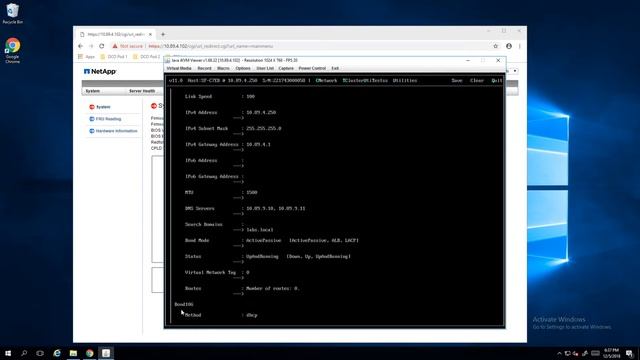The width and height of the screenshot is (640, 360).
Task: Click the blue FRU Reading sidebar icon
Action: (92, 119)
